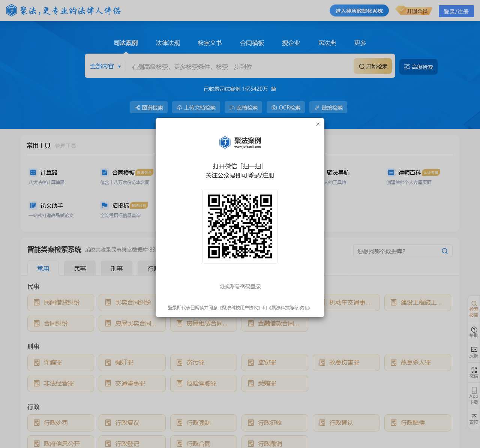Click the main search input field
480x448 pixels.
[240, 66]
